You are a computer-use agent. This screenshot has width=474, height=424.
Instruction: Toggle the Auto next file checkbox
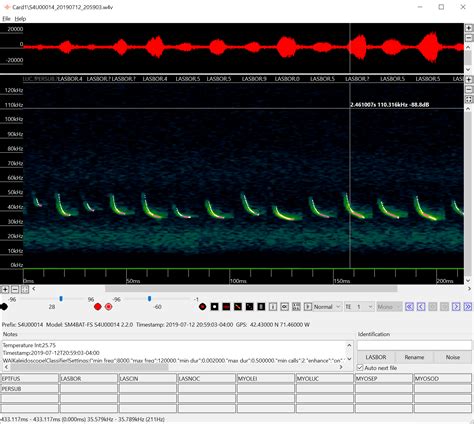click(x=360, y=368)
